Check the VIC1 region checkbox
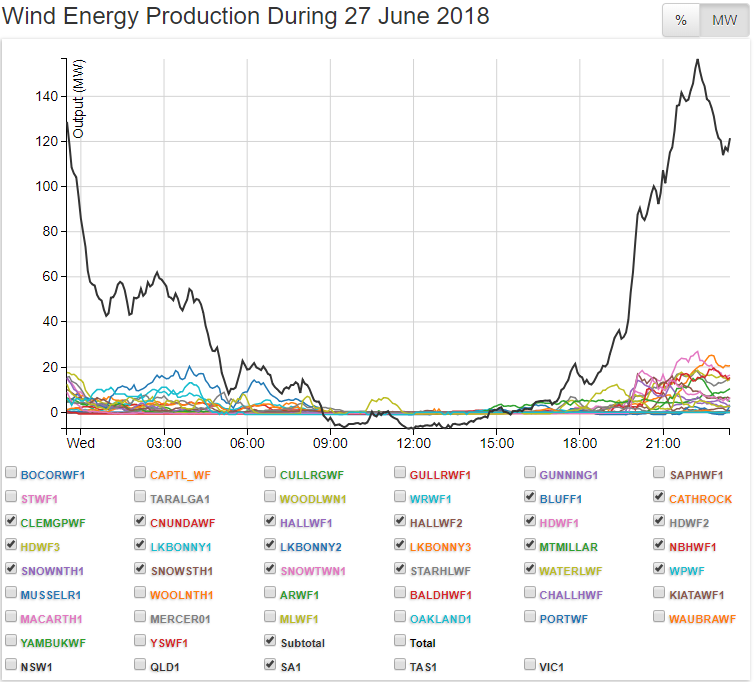Image resolution: width=756 pixels, height=682 pixels. 530,665
